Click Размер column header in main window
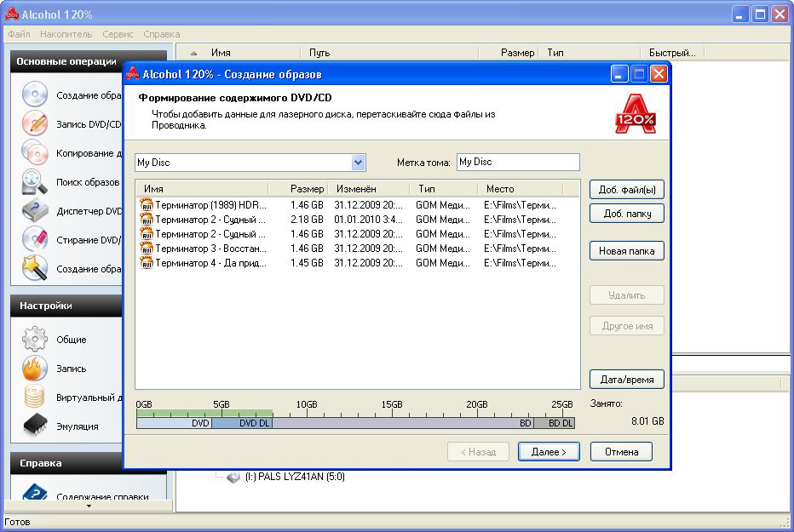 (x=508, y=53)
